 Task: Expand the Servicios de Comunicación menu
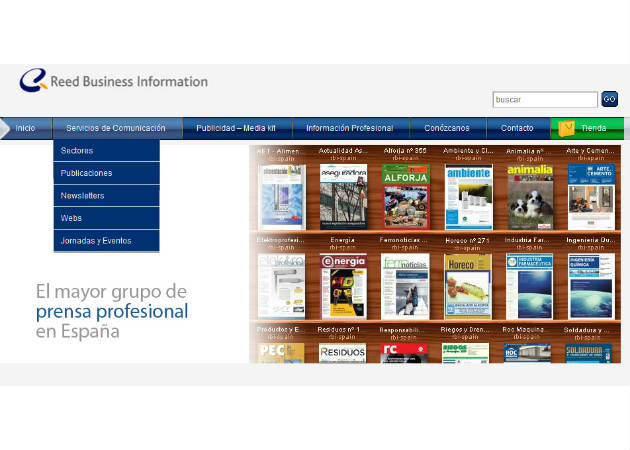tap(116, 128)
